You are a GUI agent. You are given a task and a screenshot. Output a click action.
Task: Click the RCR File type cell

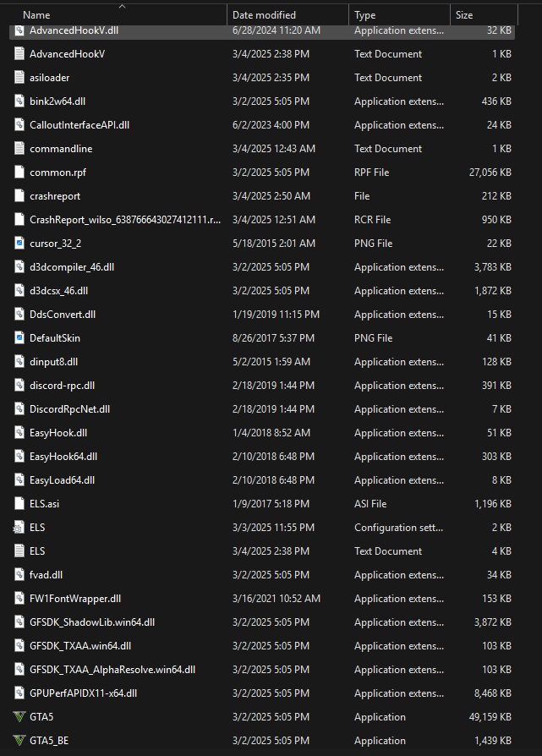(x=372, y=220)
